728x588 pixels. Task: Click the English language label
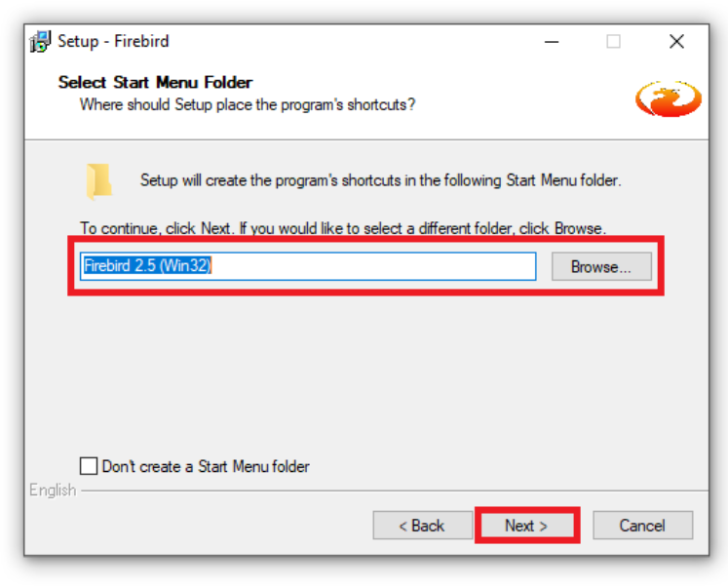(x=53, y=490)
